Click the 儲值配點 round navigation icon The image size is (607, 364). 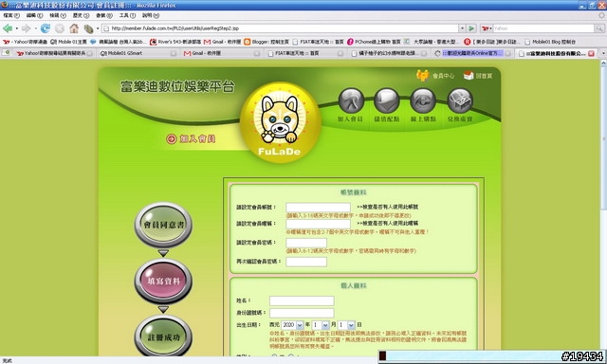(387, 100)
